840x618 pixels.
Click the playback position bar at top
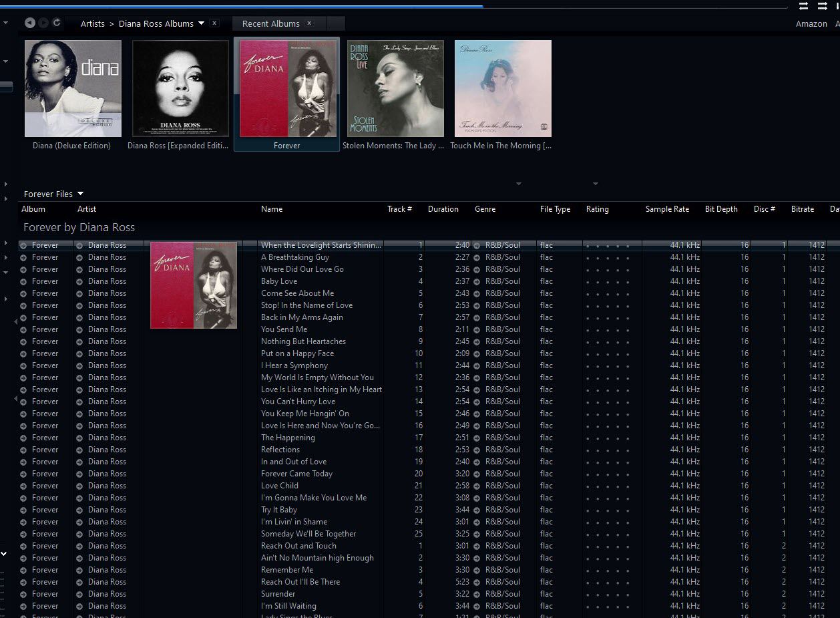pyautogui.click(x=394, y=7)
